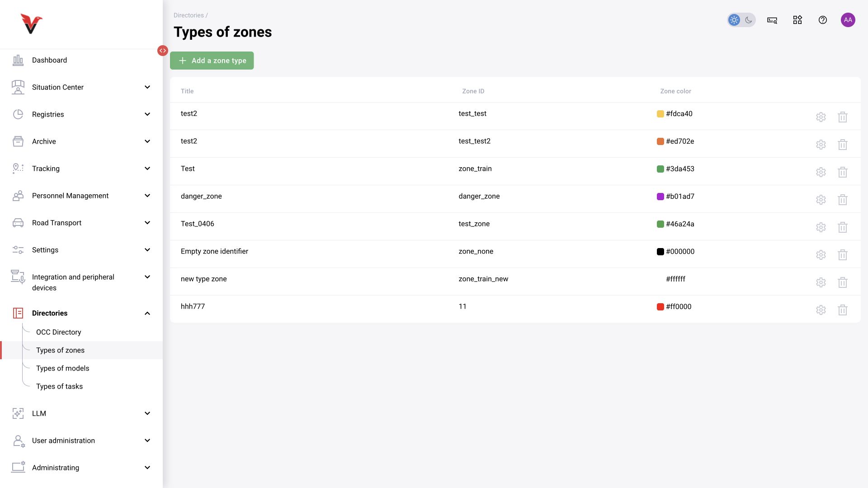Expand the Administrating chevron
Screen dimensions: 868x488
pos(147,468)
